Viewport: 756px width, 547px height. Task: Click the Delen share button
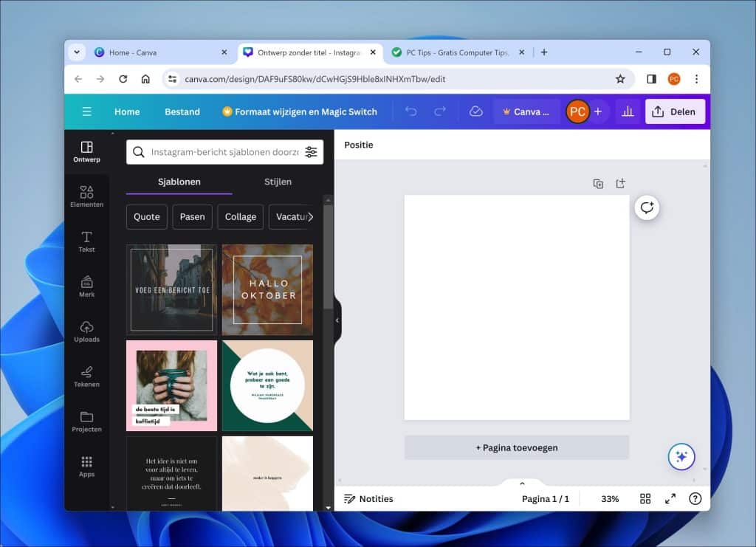tap(675, 111)
